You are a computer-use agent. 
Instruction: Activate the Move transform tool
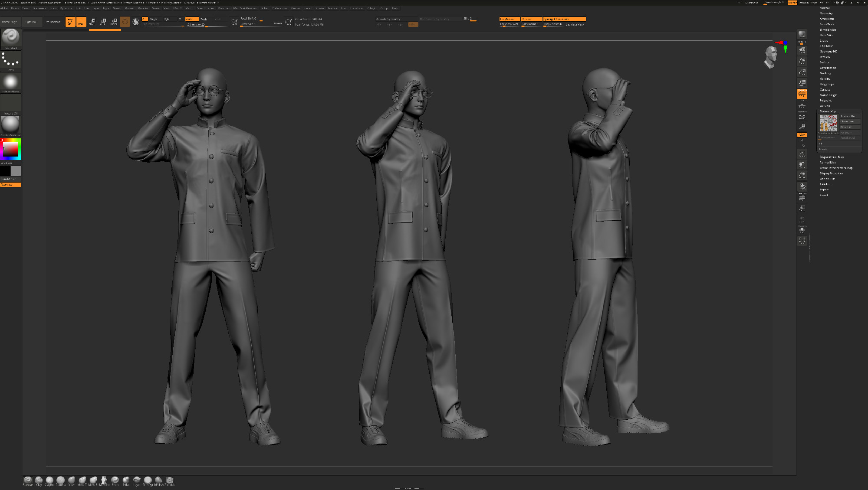(x=92, y=22)
